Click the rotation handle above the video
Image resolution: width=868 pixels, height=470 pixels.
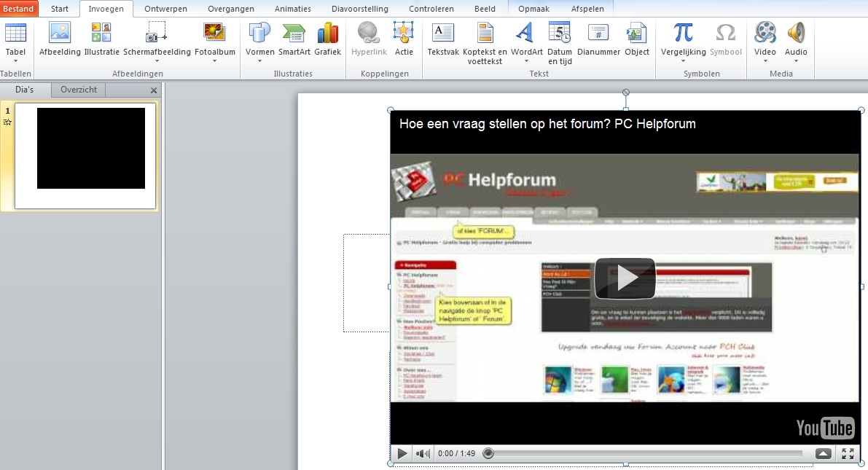click(x=625, y=93)
